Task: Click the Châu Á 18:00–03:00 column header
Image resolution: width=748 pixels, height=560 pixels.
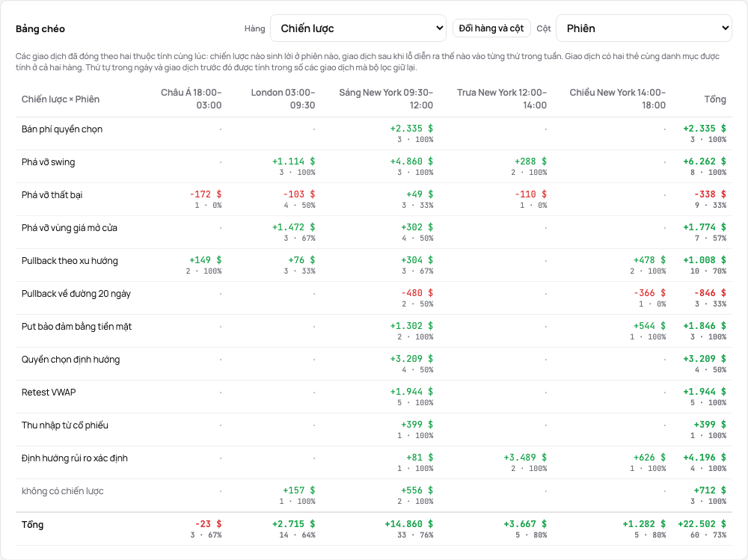Action: [191, 99]
